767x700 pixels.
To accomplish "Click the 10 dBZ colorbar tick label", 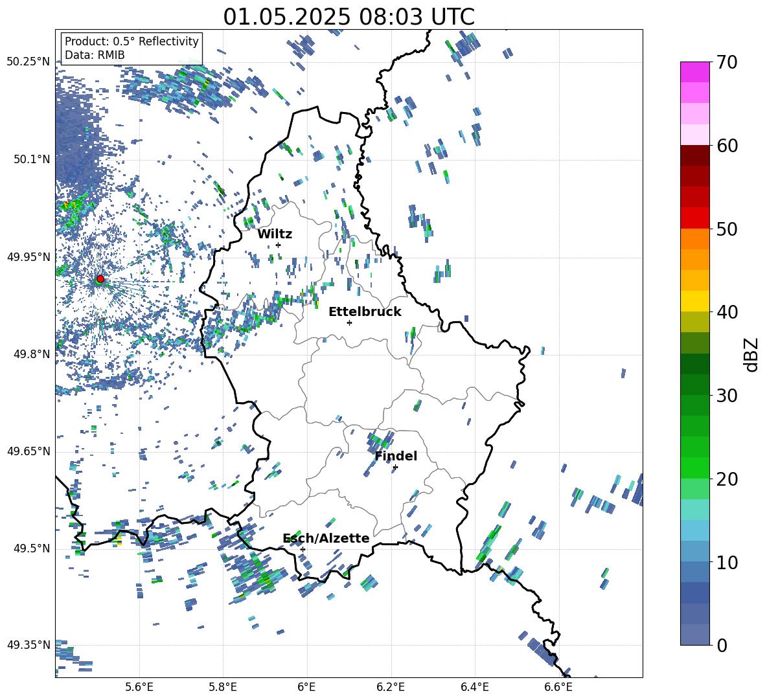I will [x=727, y=562].
